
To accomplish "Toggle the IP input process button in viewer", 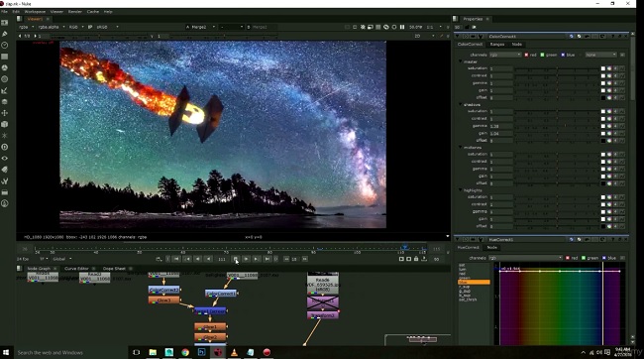I will pos(90,27).
